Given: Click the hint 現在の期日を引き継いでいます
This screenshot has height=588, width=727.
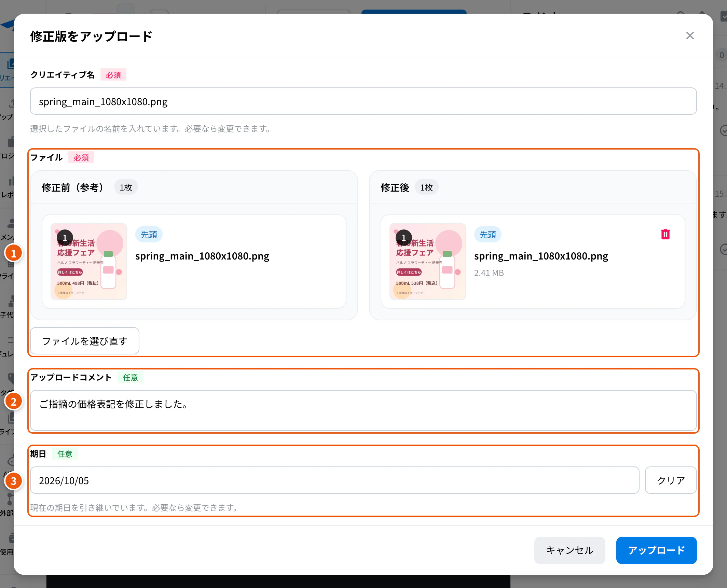Looking at the screenshot, I should click(x=135, y=508).
